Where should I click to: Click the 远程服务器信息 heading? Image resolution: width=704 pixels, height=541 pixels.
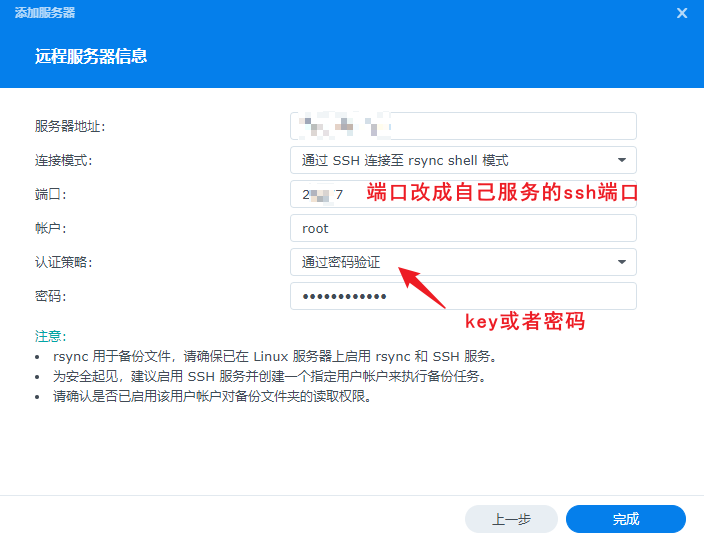click(91, 57)
